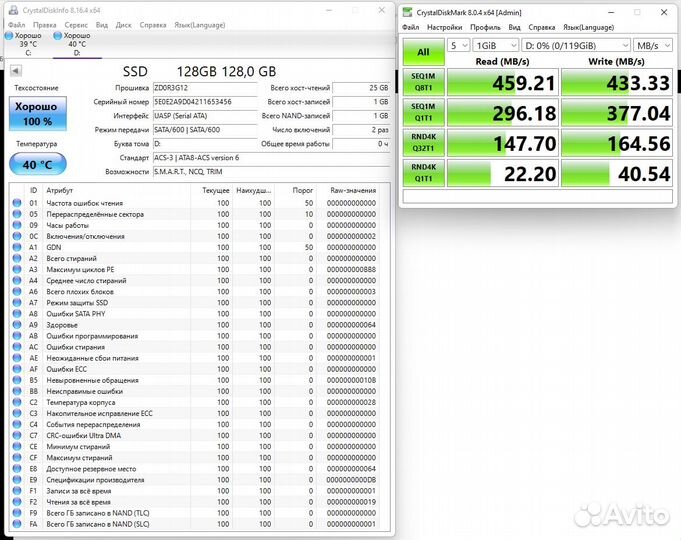Click the interface field UASP (Serial ATA)

pos(205,116)
